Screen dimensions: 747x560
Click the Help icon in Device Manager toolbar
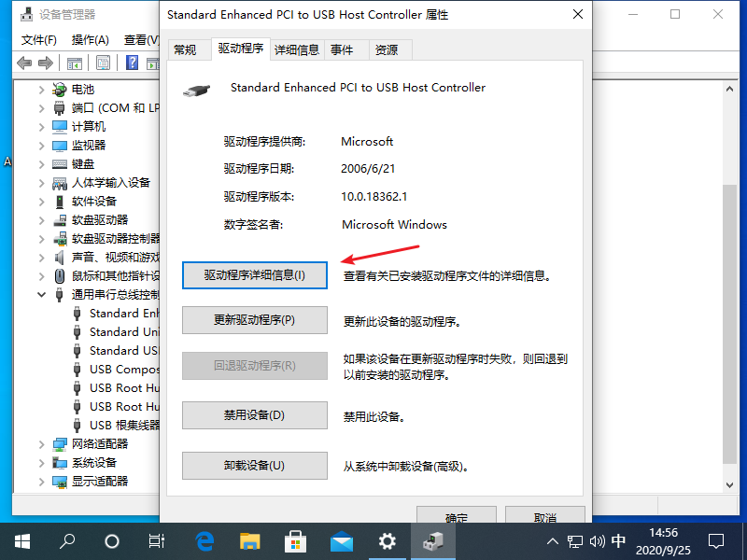tap(131, 63)
